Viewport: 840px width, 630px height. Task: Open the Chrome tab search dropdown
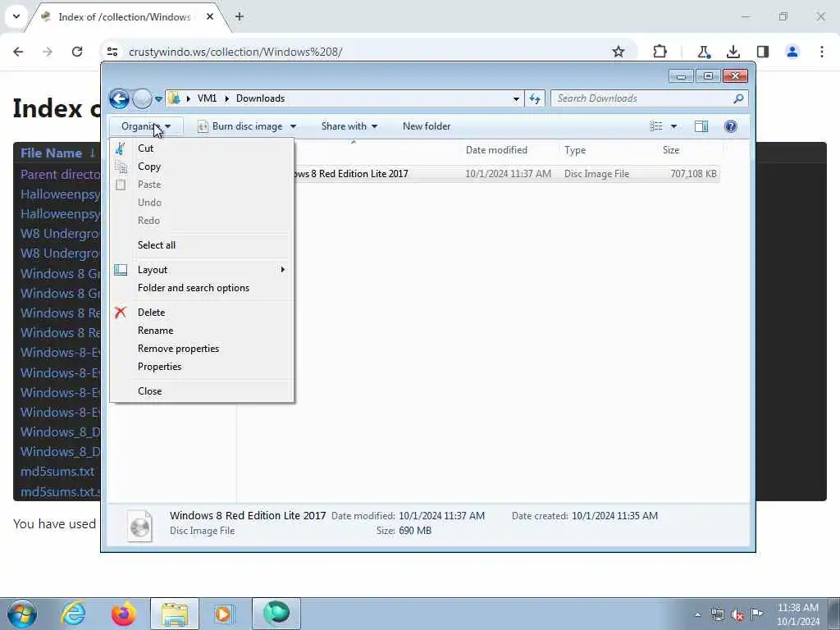pyautogui.click(x=16, y=16)
